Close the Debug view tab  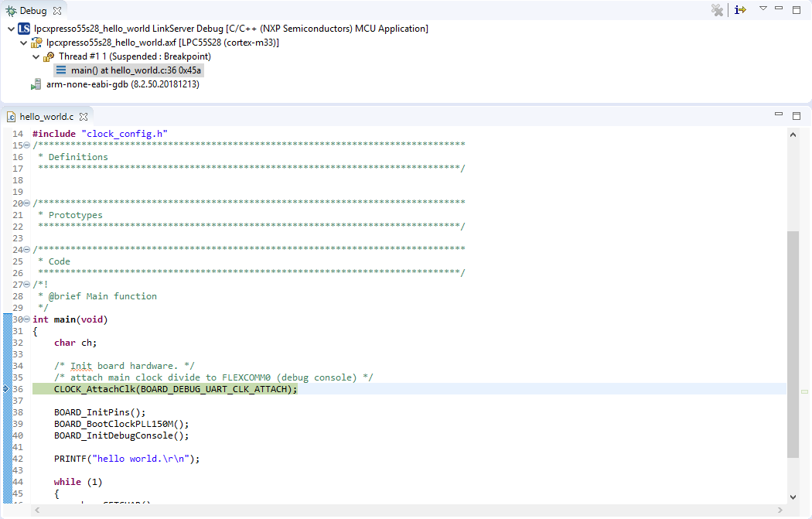(x=57, y=11)
